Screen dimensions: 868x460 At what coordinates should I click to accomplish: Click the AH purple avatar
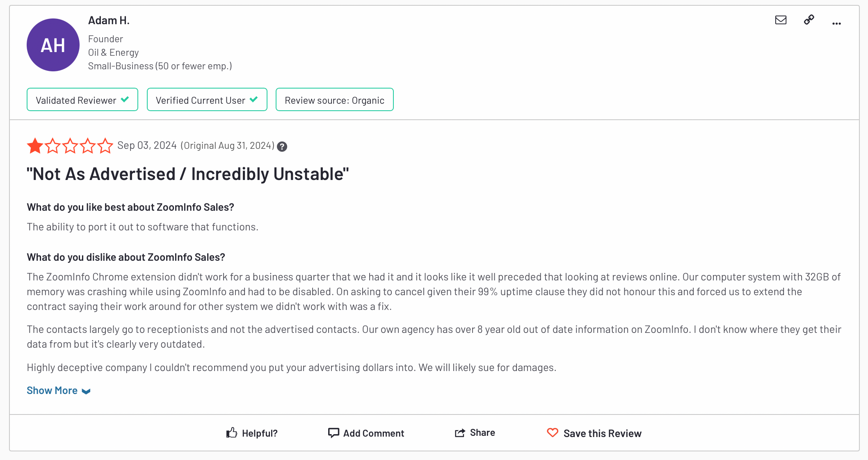coord(53,45)
